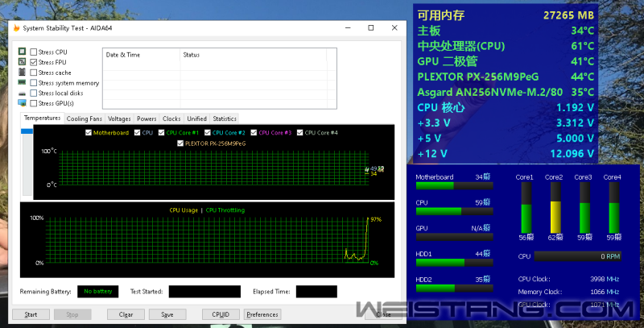This screenshot has width=644, height=328.
Task: Click the cache icon beside Stress cache
Action: (22, 73)
